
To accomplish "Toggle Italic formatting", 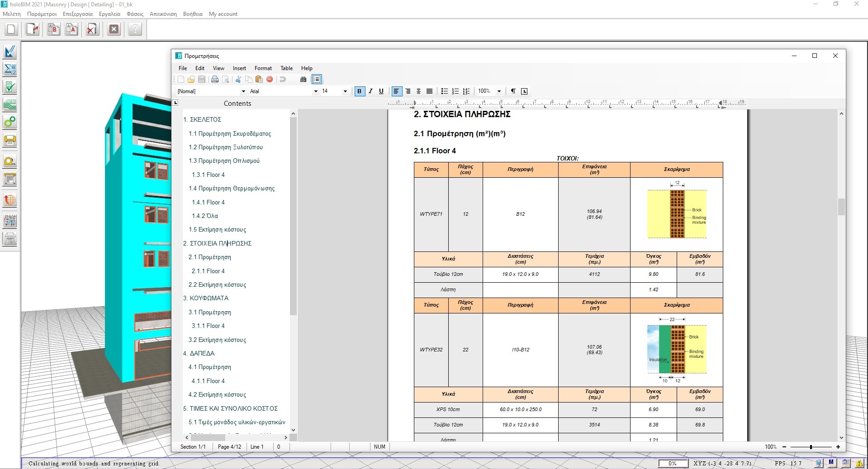I will [370, 91].
